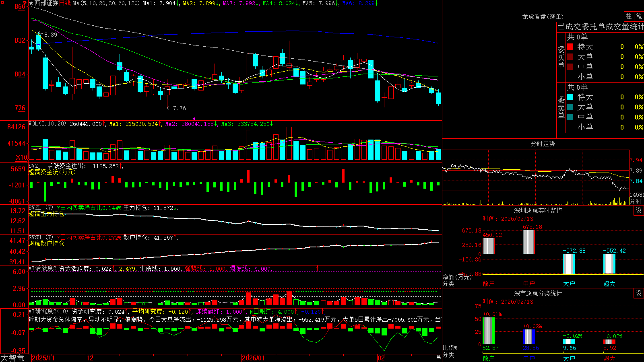Click the MA1: 7.904 value
The image size is (644, 362).
tap(162, 3)
